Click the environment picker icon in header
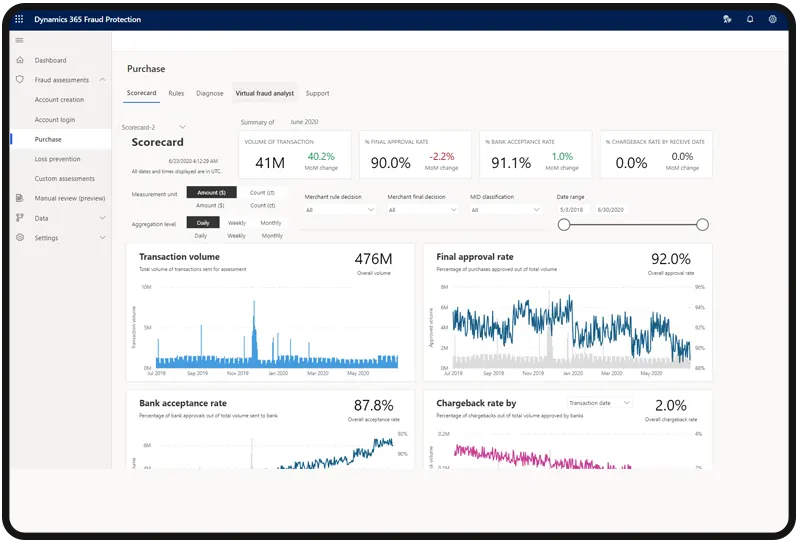This screenshot has width=800, height=544. point(727,19)
